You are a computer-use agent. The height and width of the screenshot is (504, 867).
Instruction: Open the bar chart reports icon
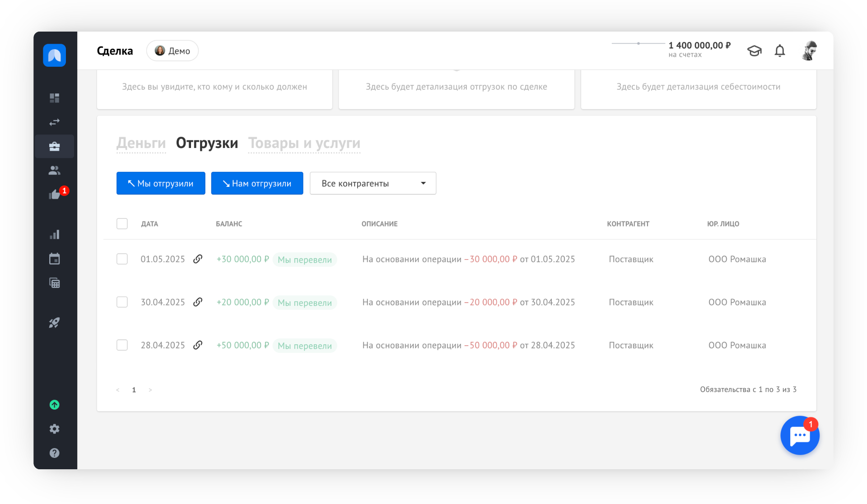coord(55,235)
